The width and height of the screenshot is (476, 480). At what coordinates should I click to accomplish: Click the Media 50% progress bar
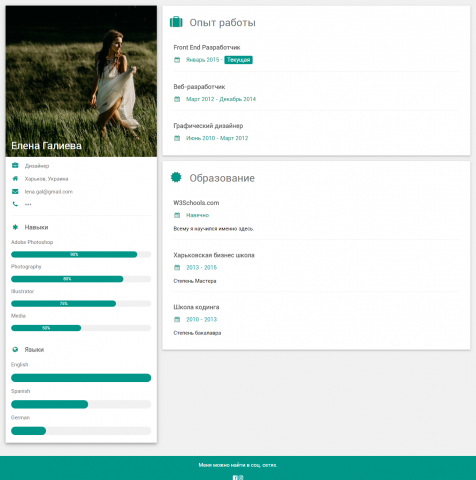81,328
